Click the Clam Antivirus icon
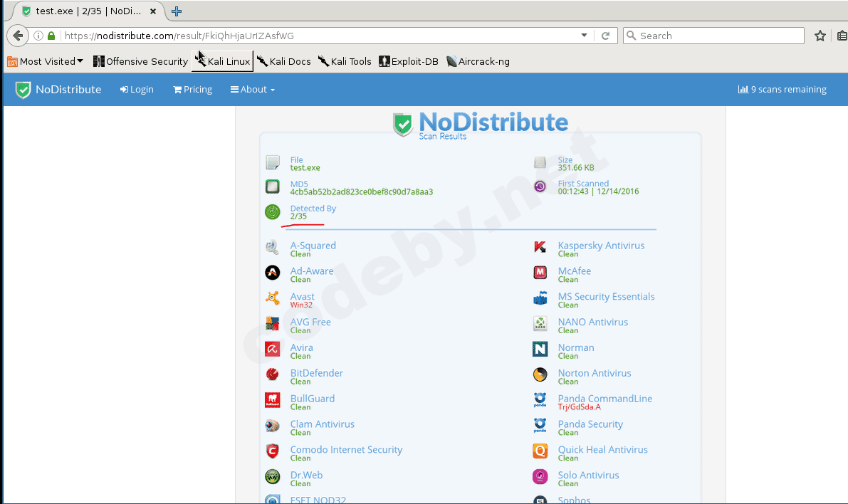 point(273,426)
